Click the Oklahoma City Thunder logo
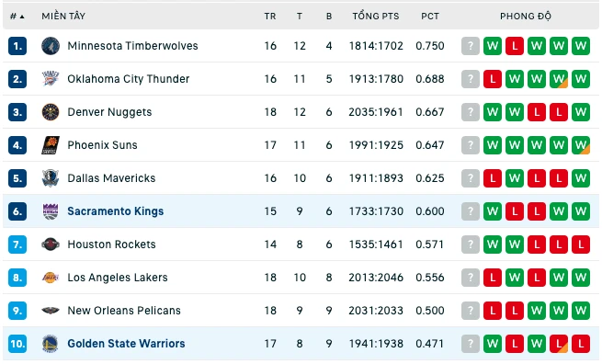602x364 pixels. tap(51, 79)
